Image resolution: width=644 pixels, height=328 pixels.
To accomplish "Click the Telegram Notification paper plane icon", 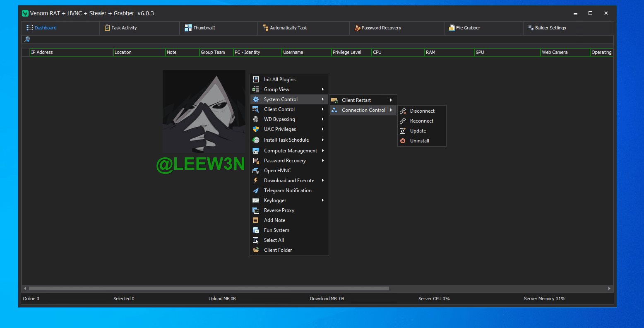I will pos(256,191).
